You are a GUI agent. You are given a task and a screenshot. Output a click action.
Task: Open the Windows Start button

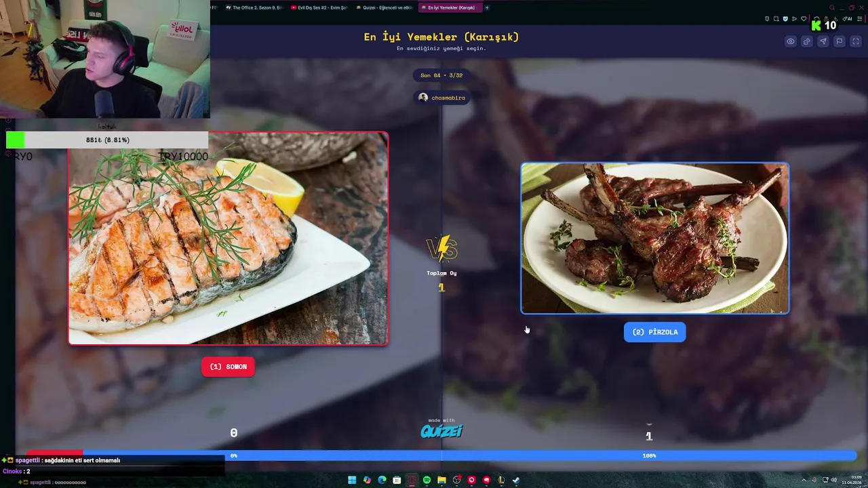(x=352, y=480)
